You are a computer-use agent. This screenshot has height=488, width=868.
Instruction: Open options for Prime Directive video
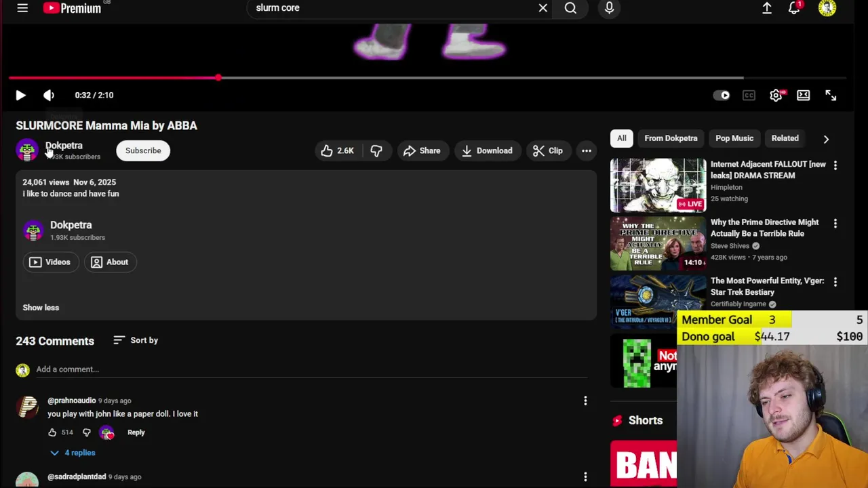pyautogui.click(x=835, y=224)
